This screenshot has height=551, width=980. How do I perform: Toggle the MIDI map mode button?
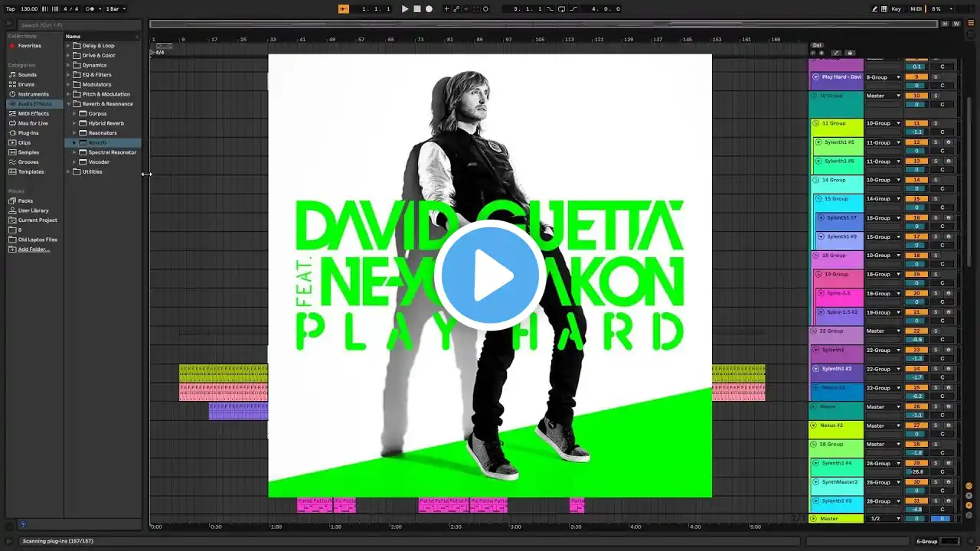coord(916,9)
